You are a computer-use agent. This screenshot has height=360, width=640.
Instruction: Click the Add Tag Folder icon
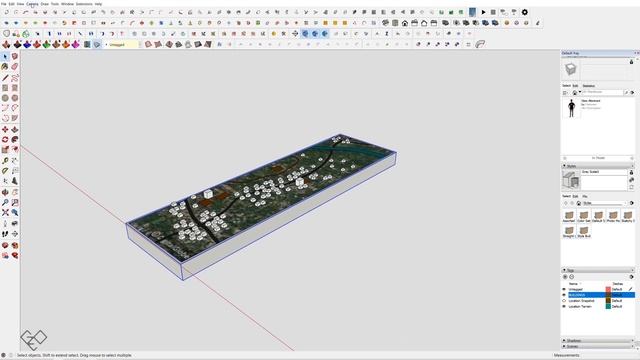click(572, 277)
